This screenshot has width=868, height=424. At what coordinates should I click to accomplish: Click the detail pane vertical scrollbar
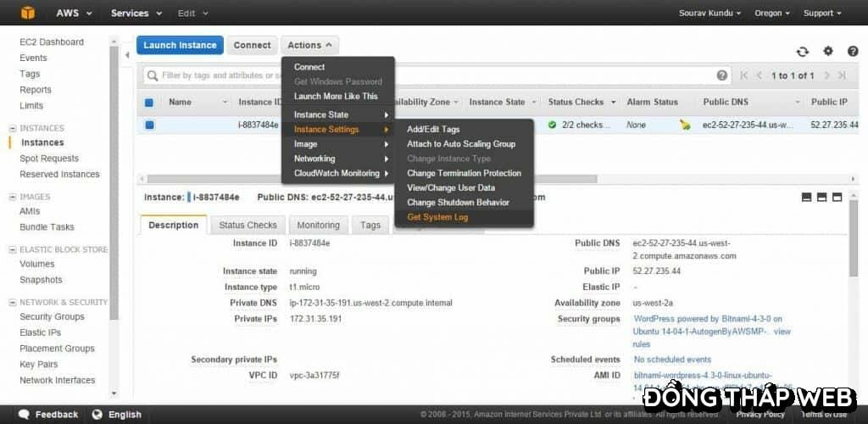(x=853, y=238)
